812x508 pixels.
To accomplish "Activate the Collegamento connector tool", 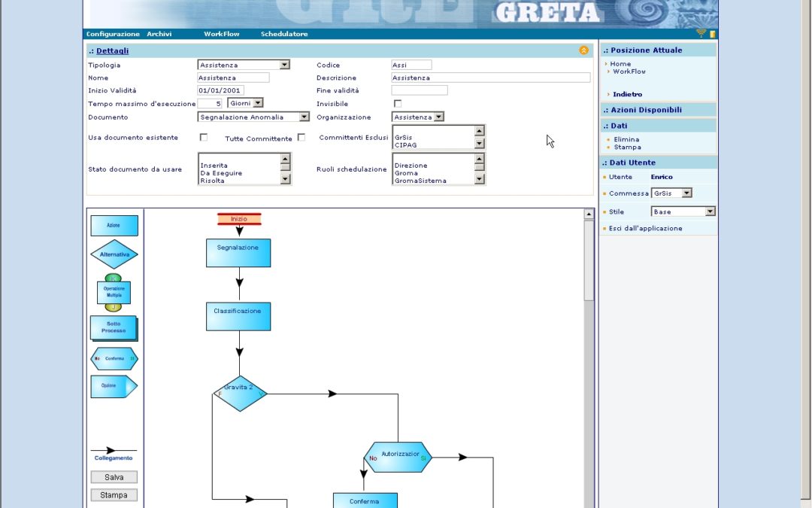I will tap(114, 454).
